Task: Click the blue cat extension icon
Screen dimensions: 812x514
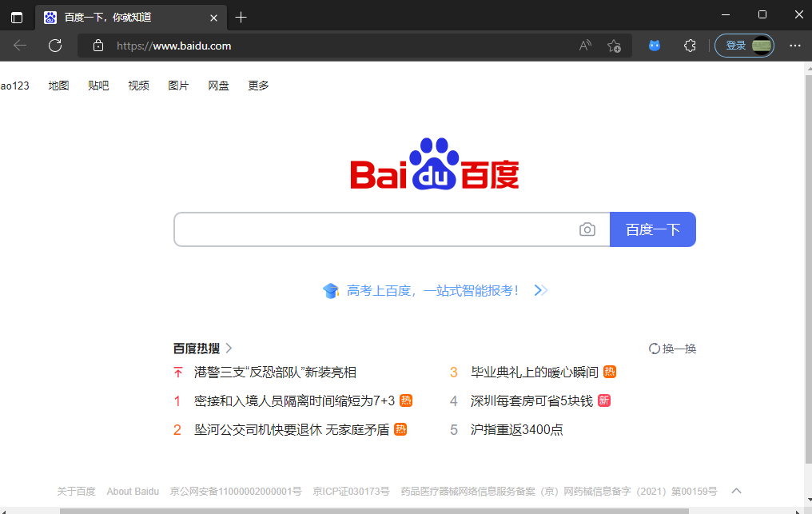Action: pyautogui.click(x=655, y=46)
